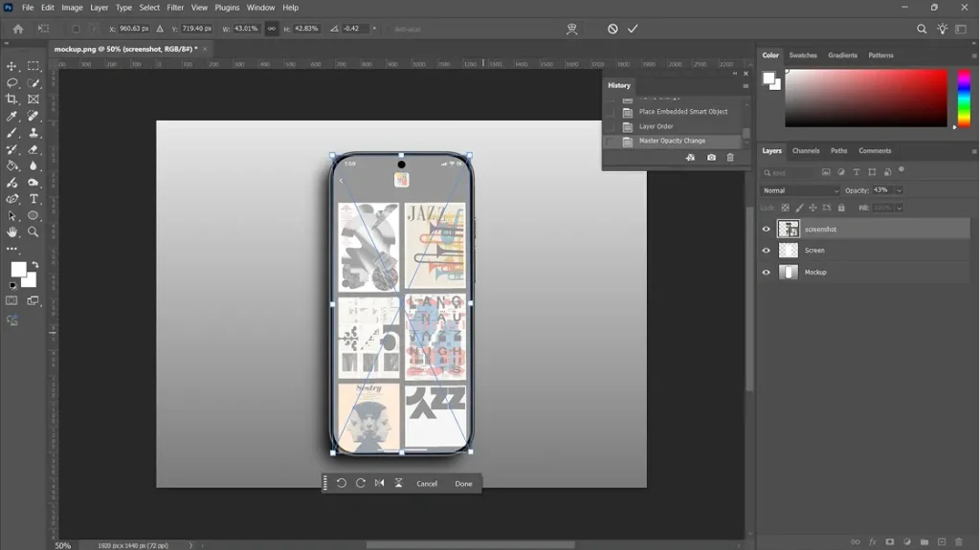Screen dimensions: 980x550
Task: Commit the transform with checkmark icon
Action: click(633, 29)
